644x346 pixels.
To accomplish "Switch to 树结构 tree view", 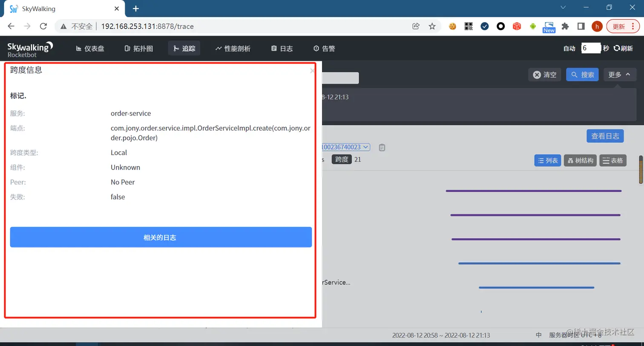I will coord(580,160).
